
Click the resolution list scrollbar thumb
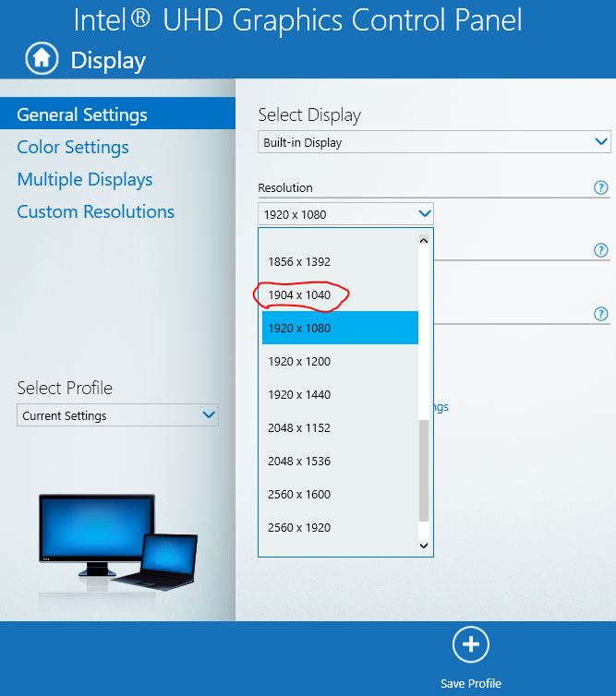[424, 471]
